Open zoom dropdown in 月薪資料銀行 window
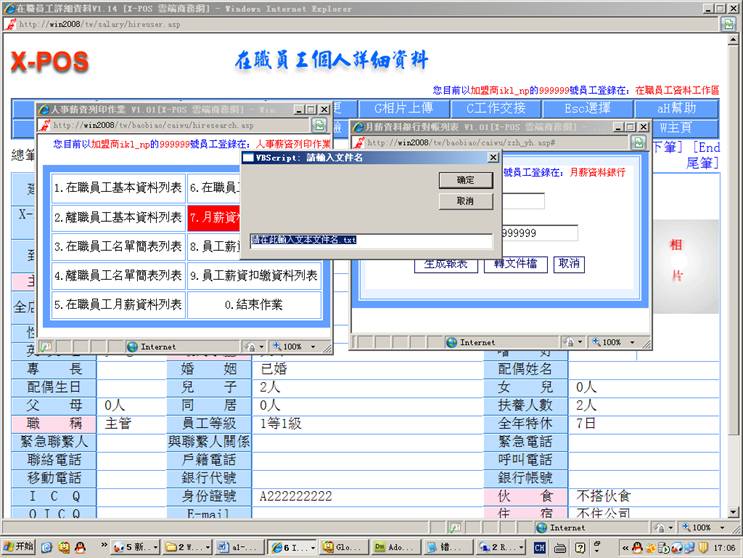The height and width of the screenshot is (558, 743). [609, 342]
